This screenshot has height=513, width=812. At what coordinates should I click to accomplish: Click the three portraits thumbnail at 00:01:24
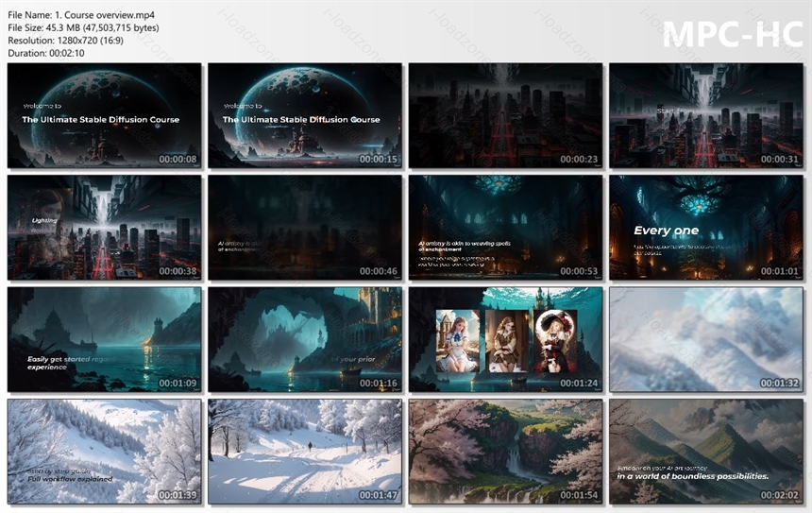pos(505,339)
